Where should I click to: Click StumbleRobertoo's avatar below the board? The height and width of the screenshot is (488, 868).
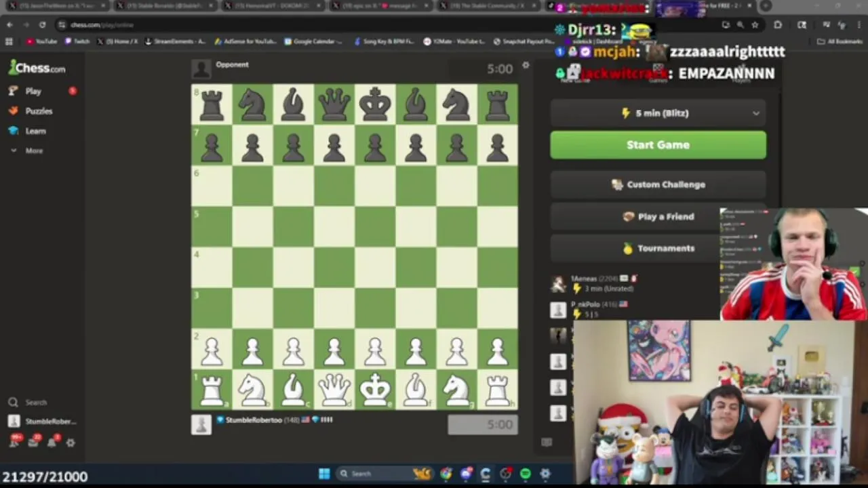[x=201, y=424]
